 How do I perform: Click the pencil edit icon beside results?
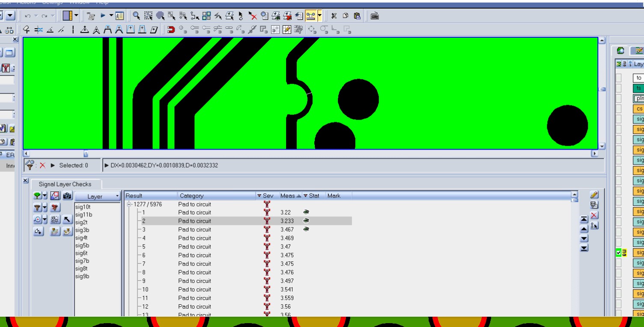(x=594, y=195)
